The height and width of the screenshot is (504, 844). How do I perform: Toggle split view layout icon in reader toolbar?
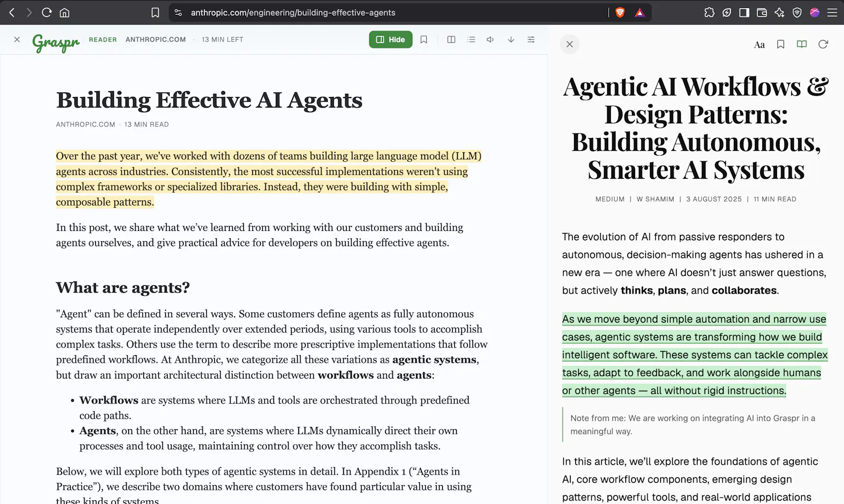point(451,40)
